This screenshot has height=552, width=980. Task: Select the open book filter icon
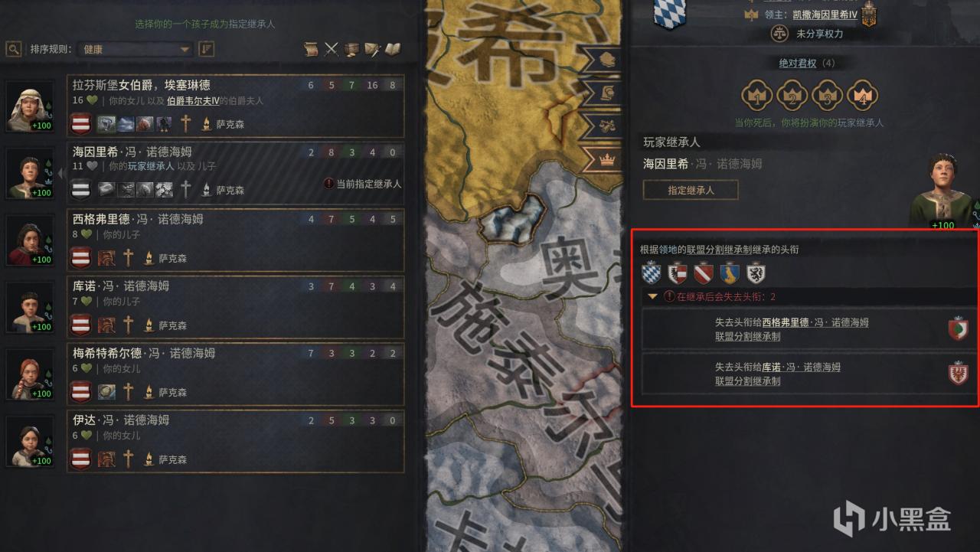[x=393, y=50]
